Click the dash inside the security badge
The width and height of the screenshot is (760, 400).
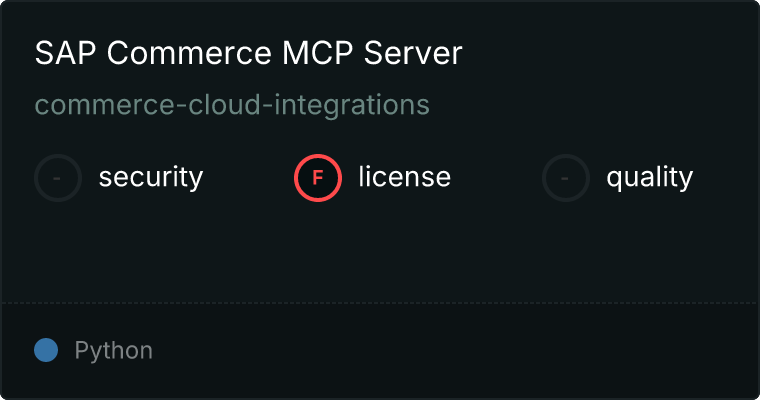click(58, 178)
